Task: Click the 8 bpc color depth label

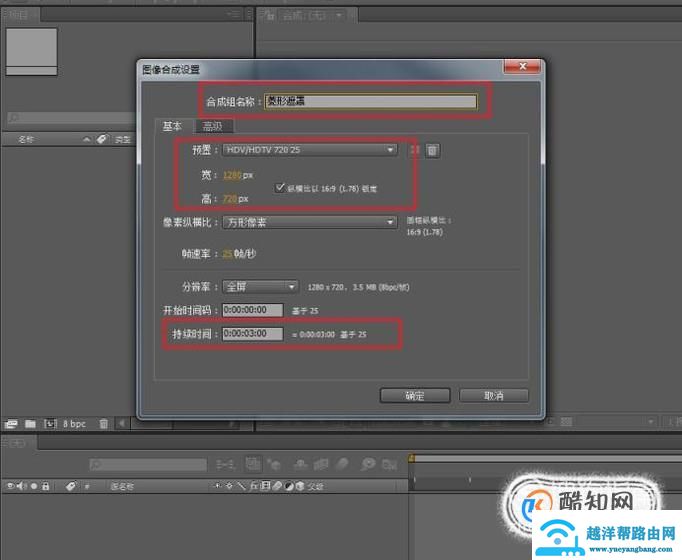Action: point(74,424)
